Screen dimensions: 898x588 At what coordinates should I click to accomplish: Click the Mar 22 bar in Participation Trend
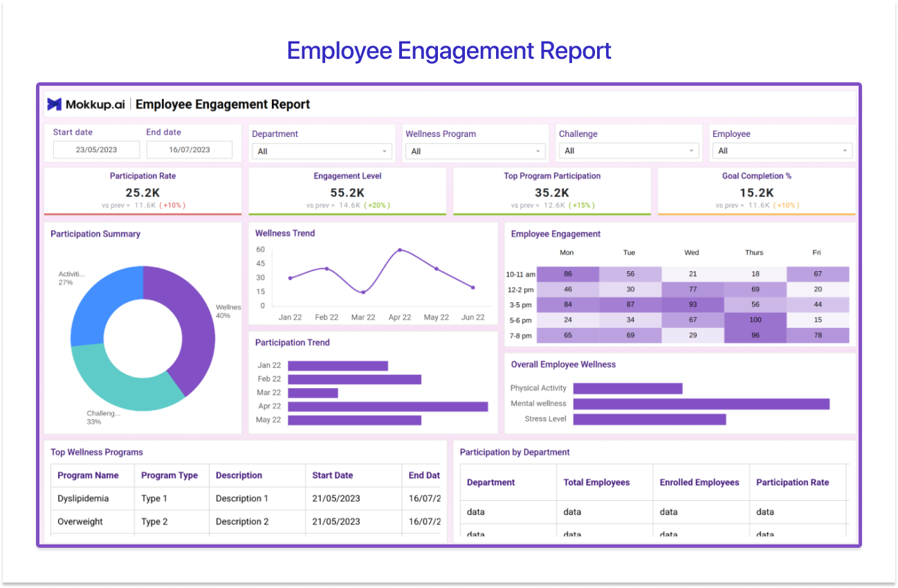(313, 393)
